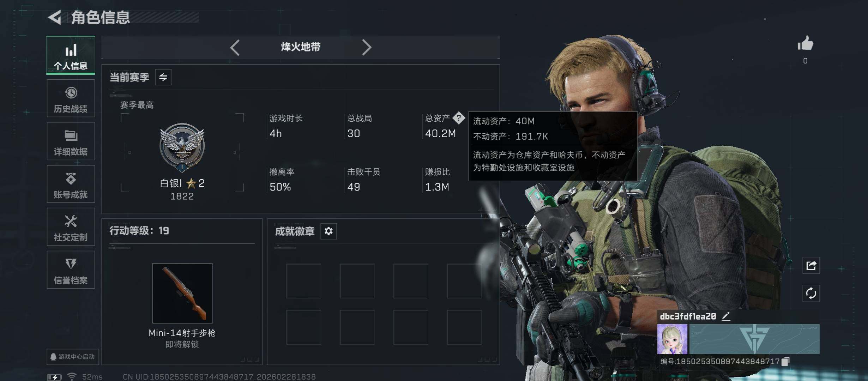Open 成就徽章 badge settings gear
This screenshot has height=381, width=868.
tap(328, 231)
